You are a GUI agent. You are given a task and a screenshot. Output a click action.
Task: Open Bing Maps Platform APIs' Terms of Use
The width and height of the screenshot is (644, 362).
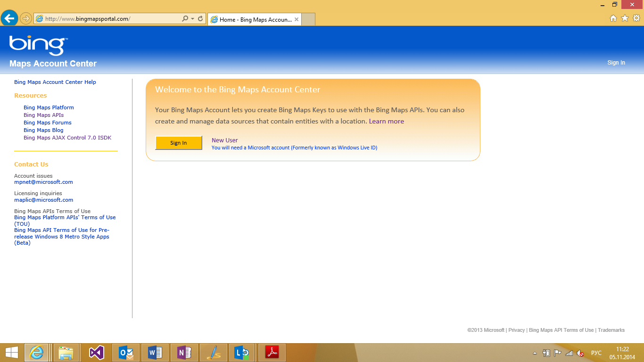(65, 221)
